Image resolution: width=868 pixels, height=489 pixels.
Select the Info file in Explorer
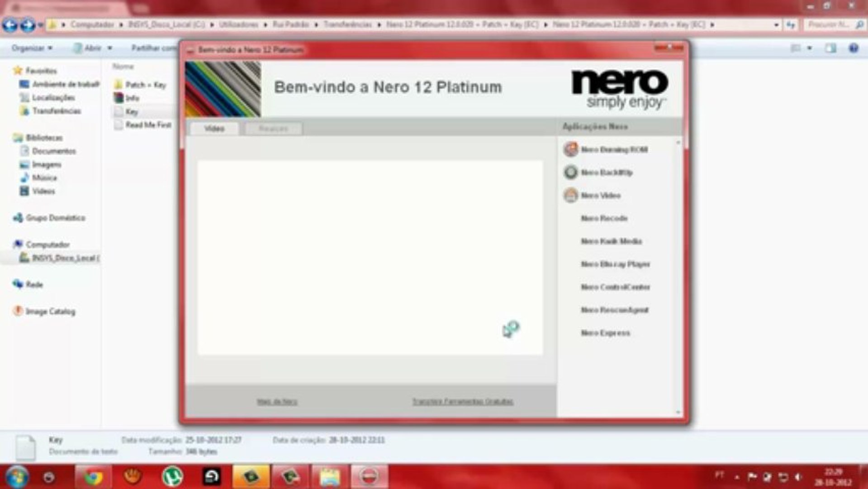[132, 98]
